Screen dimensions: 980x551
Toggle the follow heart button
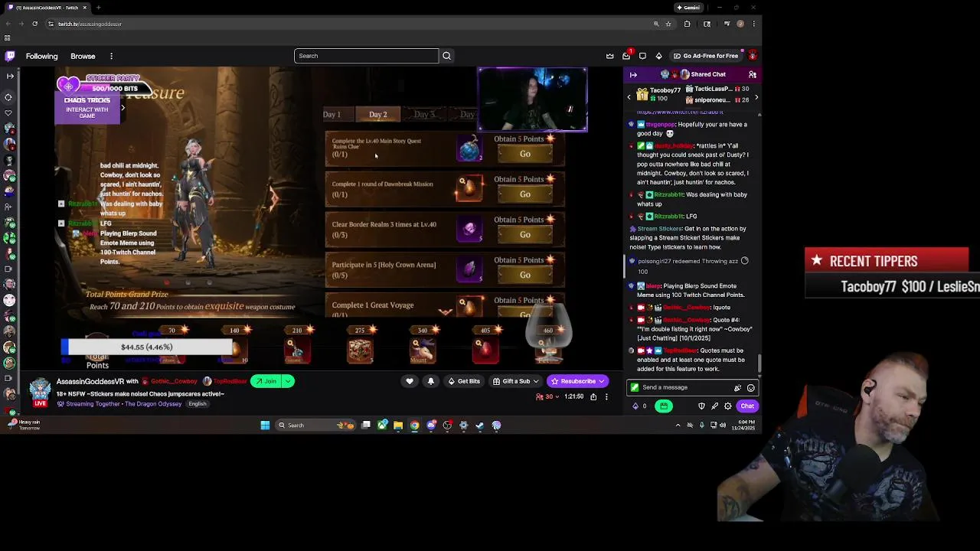tap(410, 381)
